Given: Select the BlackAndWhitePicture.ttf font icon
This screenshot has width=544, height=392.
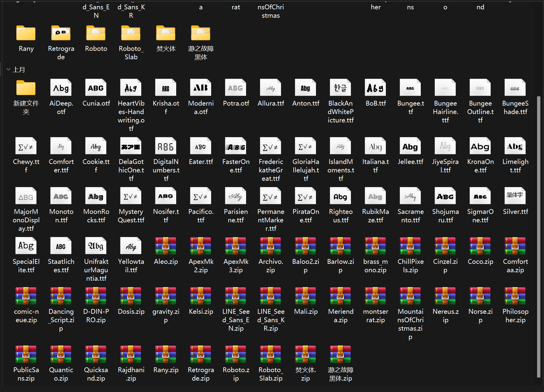Looking at the screenshot, I should pyautogui.click(x=340, y=88).
